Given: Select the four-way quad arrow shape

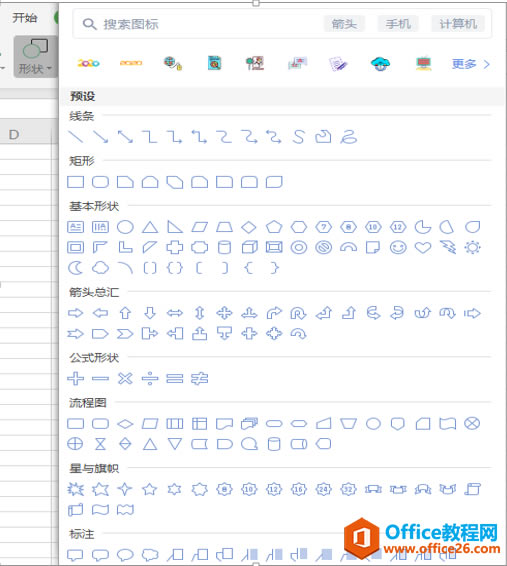Looking at the screenshot, I should pos(224,313).
